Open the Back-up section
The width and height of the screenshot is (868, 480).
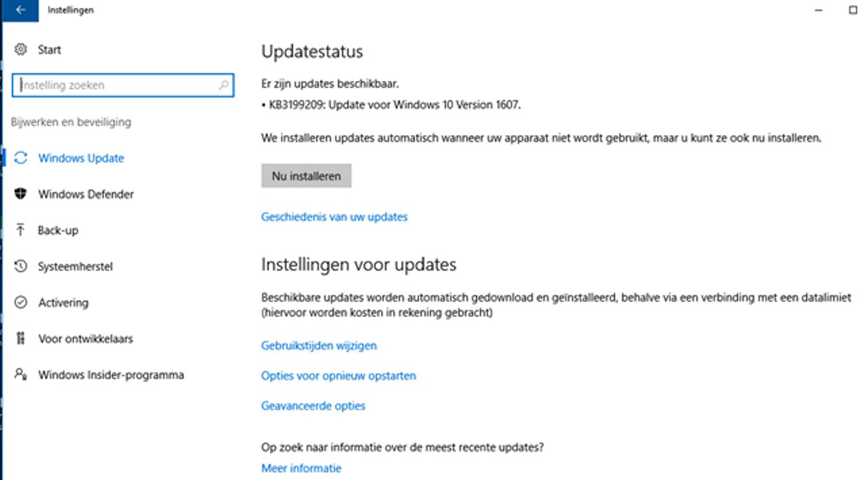58,231
